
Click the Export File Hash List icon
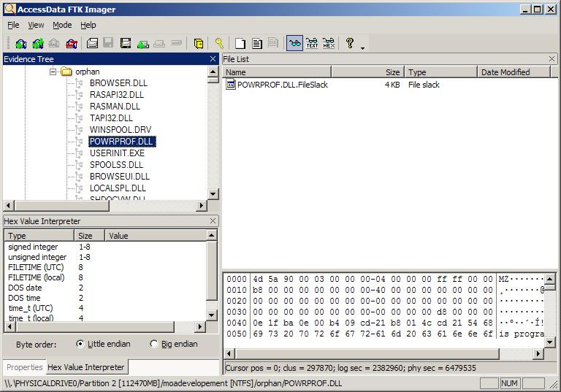[257, 43]
